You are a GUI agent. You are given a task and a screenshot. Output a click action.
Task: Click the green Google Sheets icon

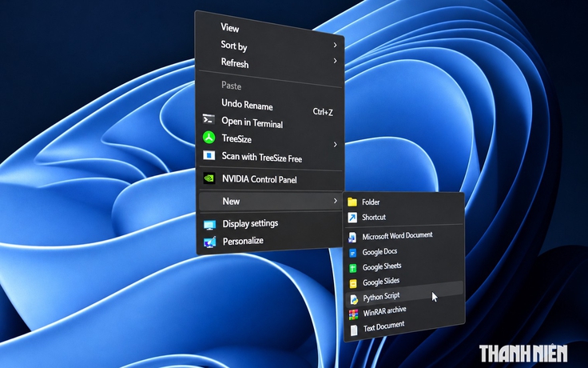point(352,268)
